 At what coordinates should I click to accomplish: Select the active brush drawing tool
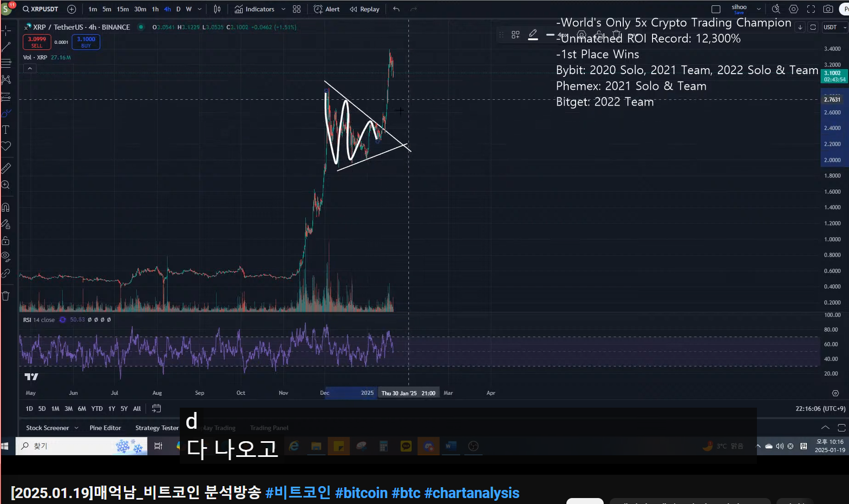[6, 113]
